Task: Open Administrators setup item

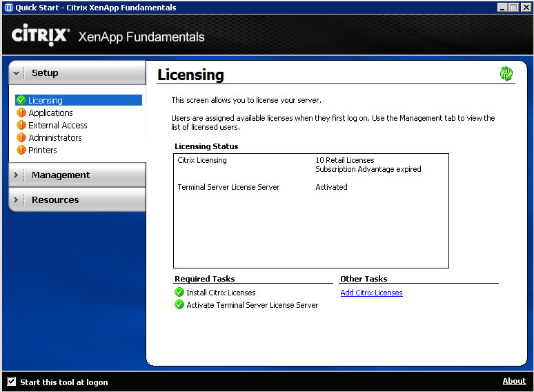Action: 55,137
